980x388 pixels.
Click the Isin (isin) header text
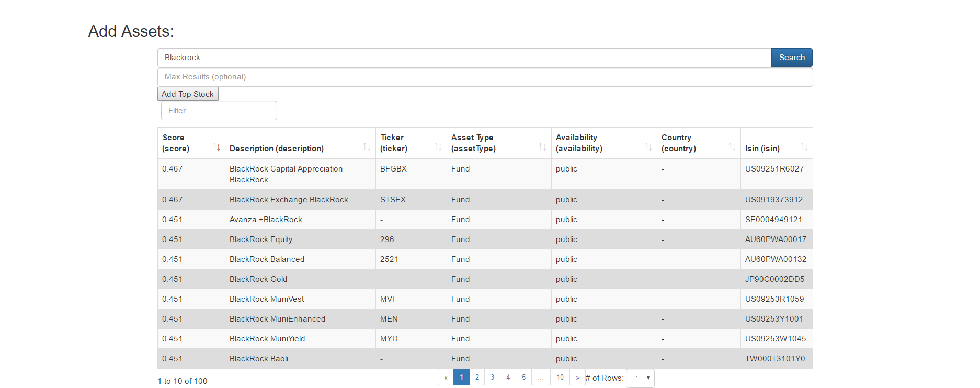click(x=762, y=149)
